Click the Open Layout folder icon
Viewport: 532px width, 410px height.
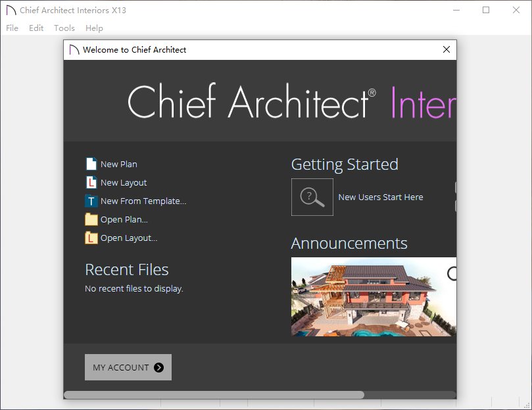pyautogui.click(x=91, y=238)
